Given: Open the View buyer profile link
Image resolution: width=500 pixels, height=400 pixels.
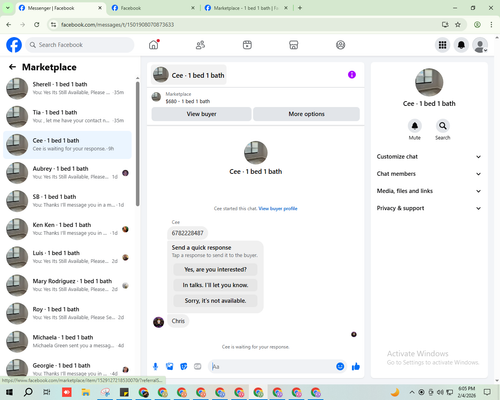Looking at the screenshot, I should [x=278, y=209].
